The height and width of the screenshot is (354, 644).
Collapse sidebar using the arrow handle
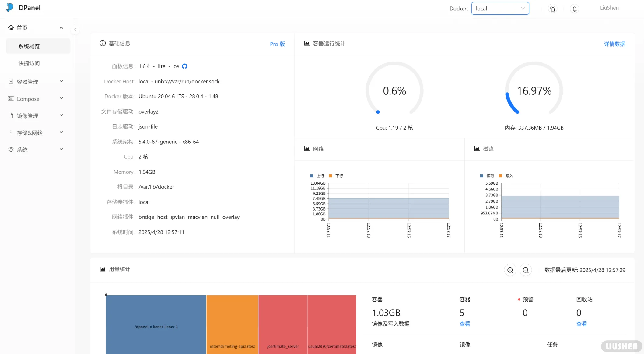75,30
